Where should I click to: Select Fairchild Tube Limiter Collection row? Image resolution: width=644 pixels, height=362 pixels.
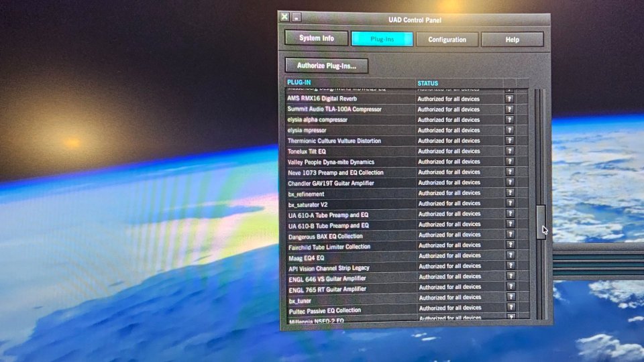tap(409, 246)
